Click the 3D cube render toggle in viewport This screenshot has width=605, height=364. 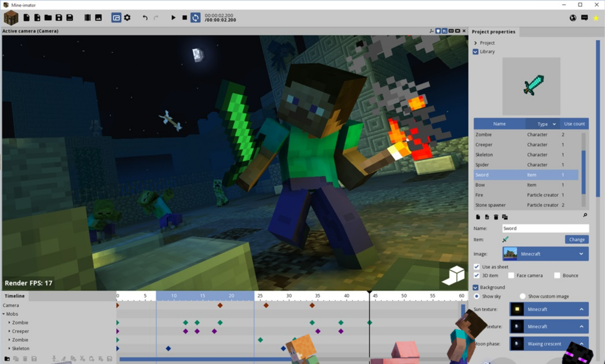[453, 276]
